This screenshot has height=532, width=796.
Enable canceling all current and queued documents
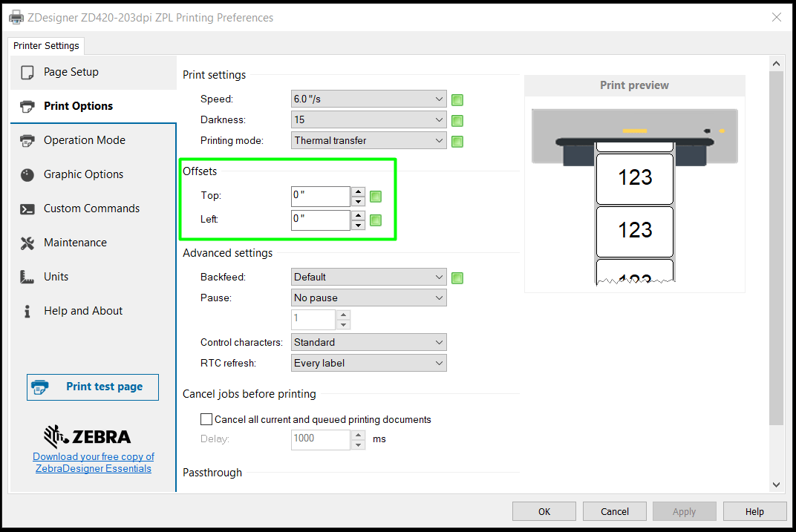pos(206,418)
